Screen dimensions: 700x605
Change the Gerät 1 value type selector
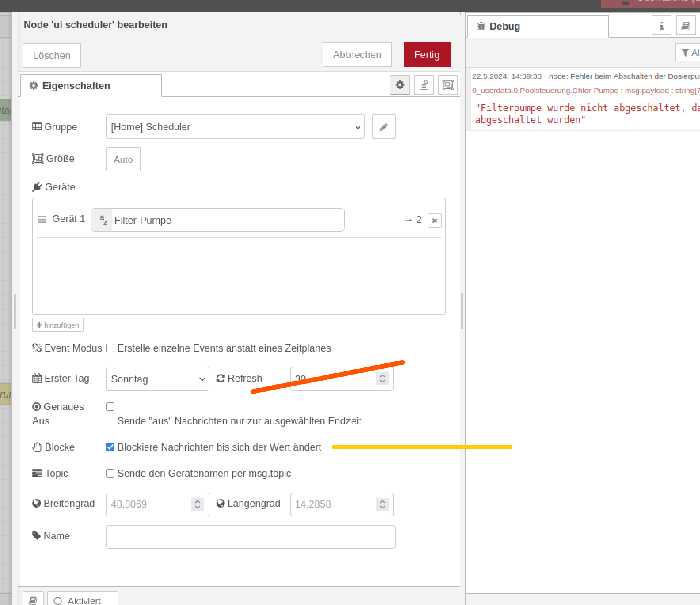pyautogui.click(x=102, y=220)
